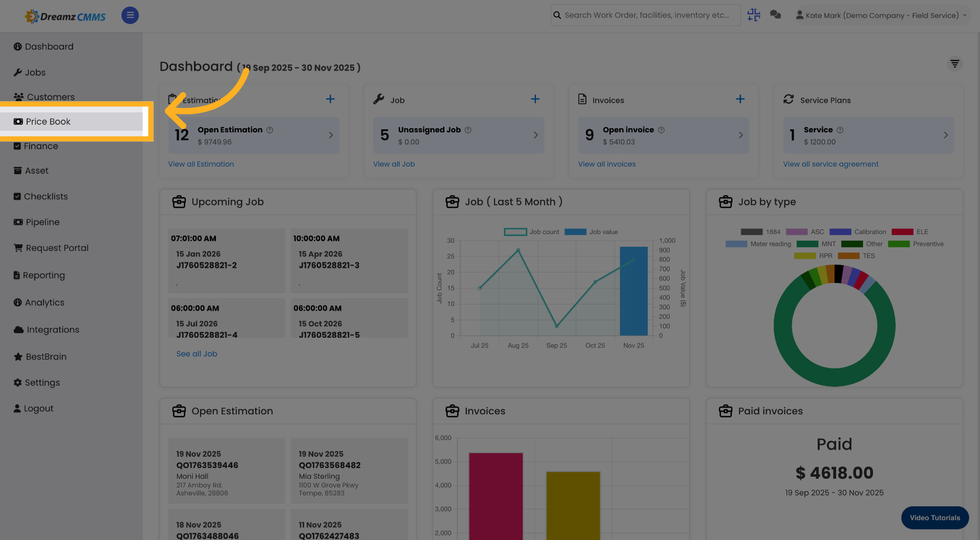The image size is (980, 540).
Task: Expand the Kate Mark user dropdown
Action: tap(881, 15)
